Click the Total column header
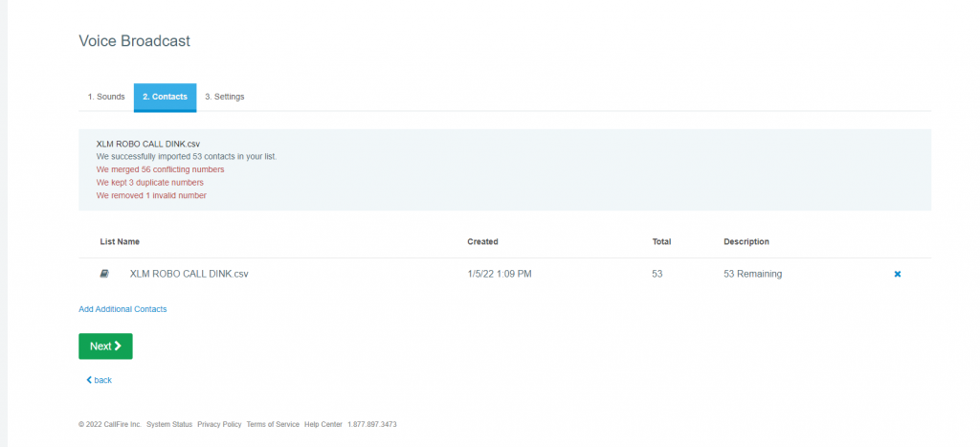 pos(661,242)
